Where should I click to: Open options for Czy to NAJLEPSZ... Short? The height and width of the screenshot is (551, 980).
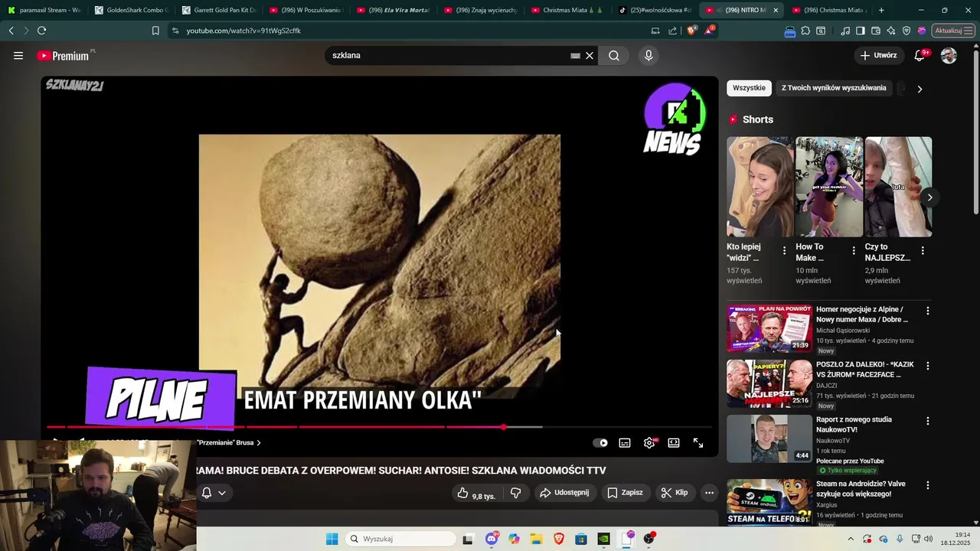coord(923,251)
